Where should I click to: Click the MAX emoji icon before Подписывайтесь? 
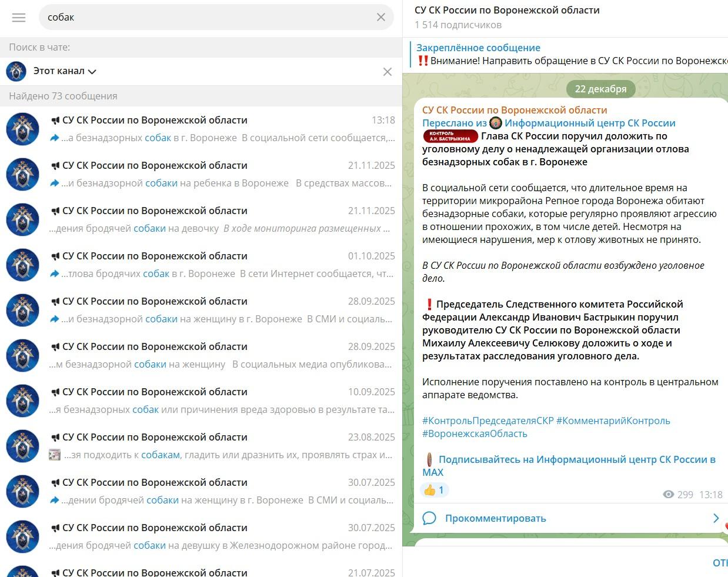coord(429,459)
